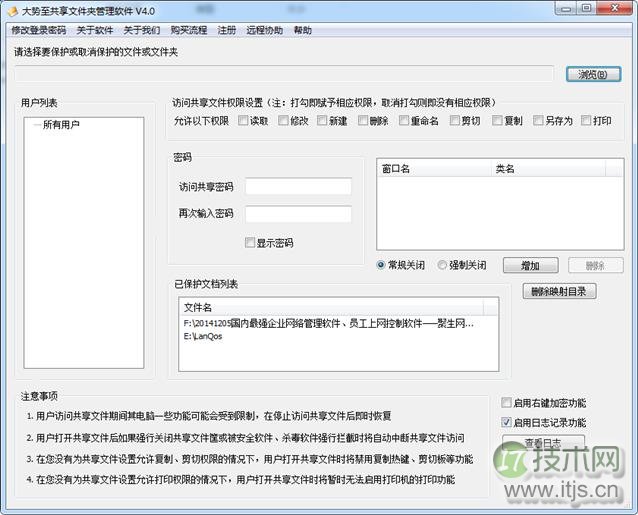This screenshot has width=638, height=515.
Task: Click the 删除映射目录 button
Action: coord(559,291)
